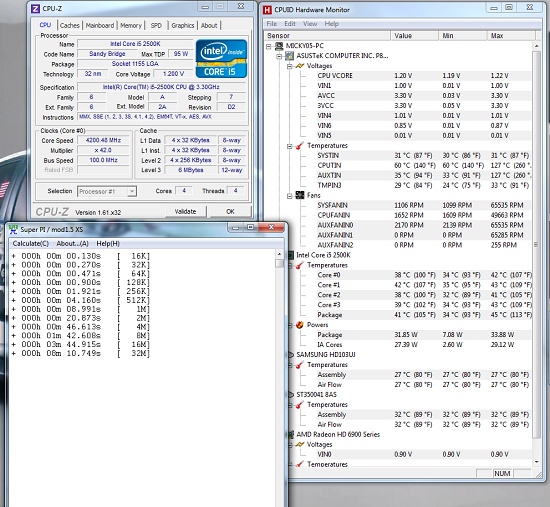Click the Validate button in CPU-Z

tap(185, 211)
